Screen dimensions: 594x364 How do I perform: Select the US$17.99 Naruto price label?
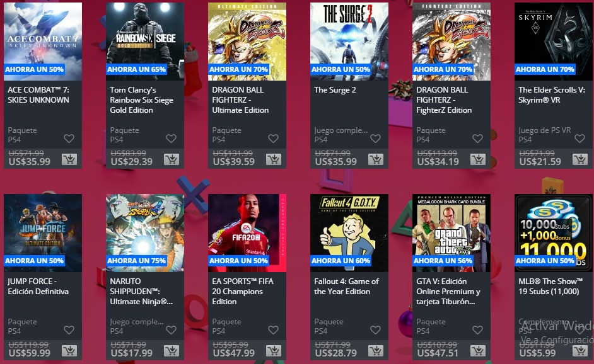click(131, 353)
